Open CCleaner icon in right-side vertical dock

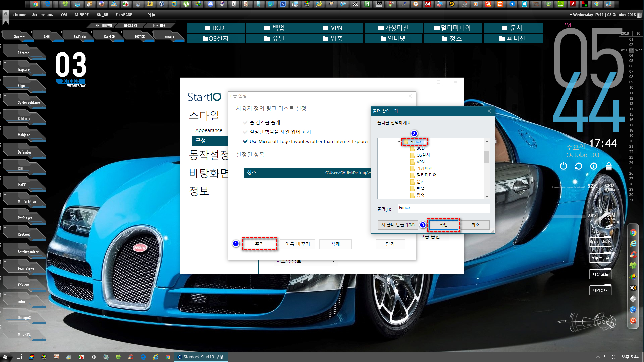coord(633,255)
